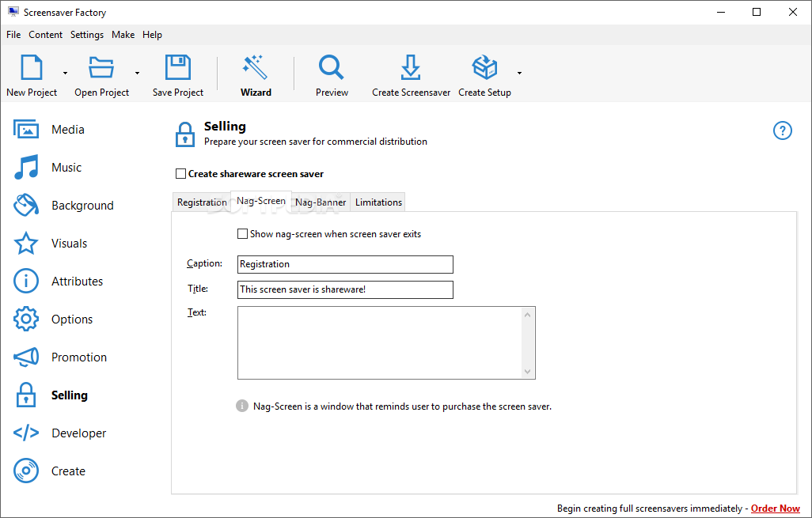Click the Open Project folder icon
Screen dimensions: 812x518
click(x=101, y=67)
